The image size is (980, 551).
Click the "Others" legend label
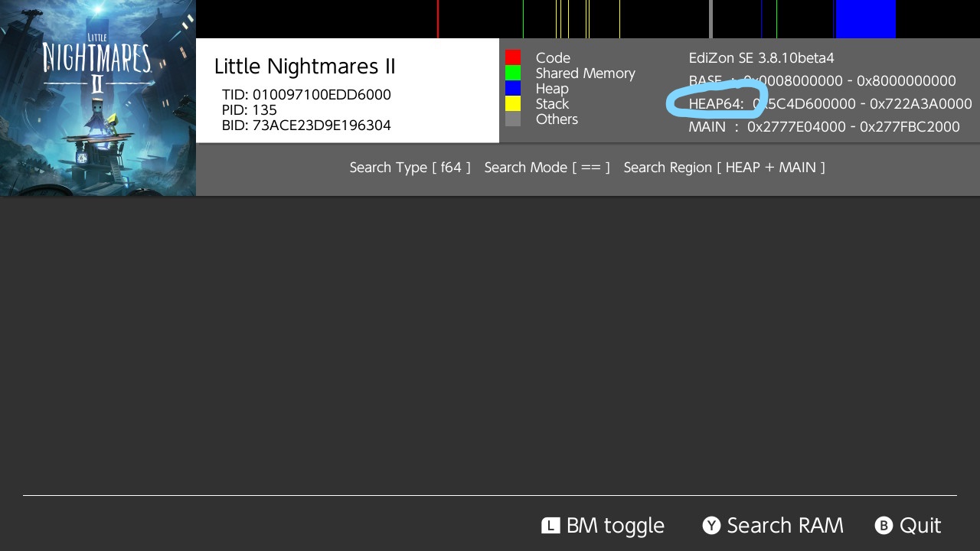[557, 119]
